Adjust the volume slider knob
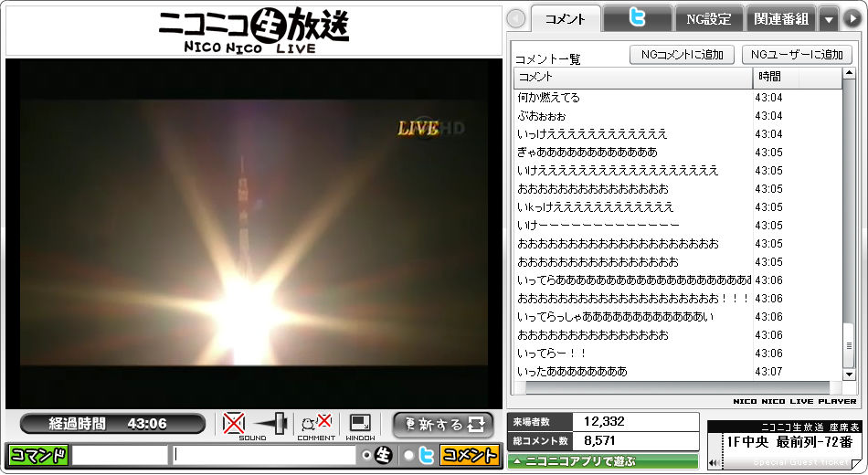Screen dimensions: 868x475 point(281,424)
